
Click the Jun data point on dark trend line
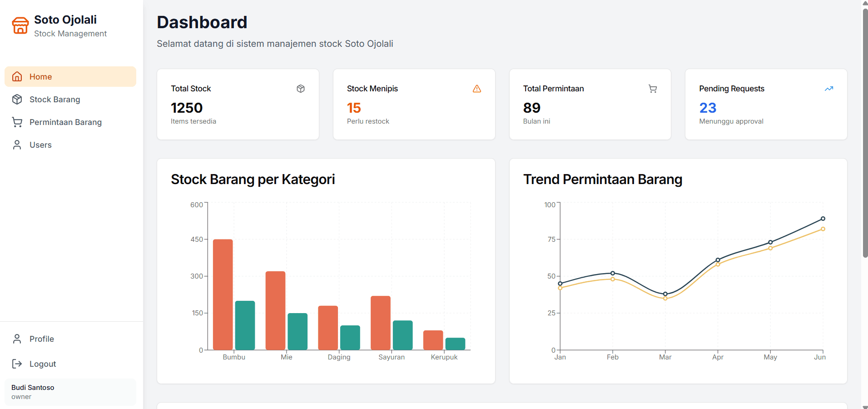pos(823,219)
